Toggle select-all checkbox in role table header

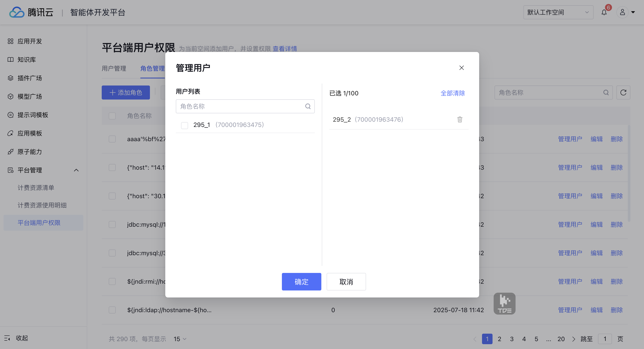point(112,116)
